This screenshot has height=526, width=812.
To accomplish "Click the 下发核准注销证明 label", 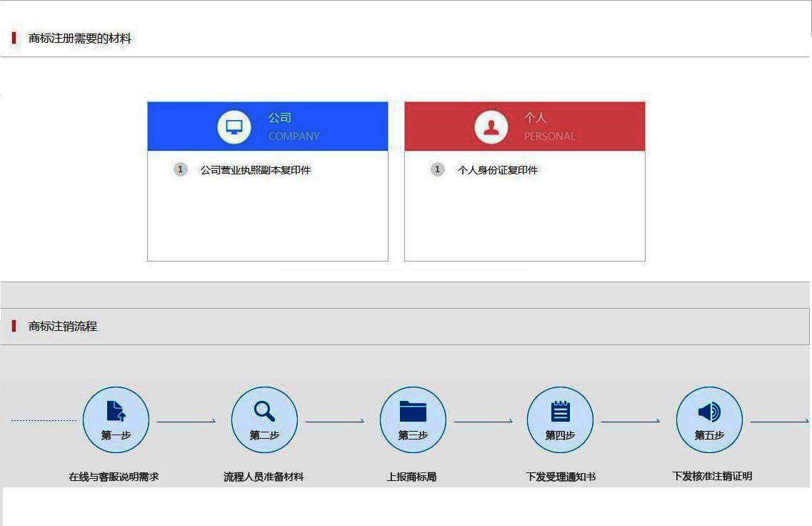I will coord(712,476).
